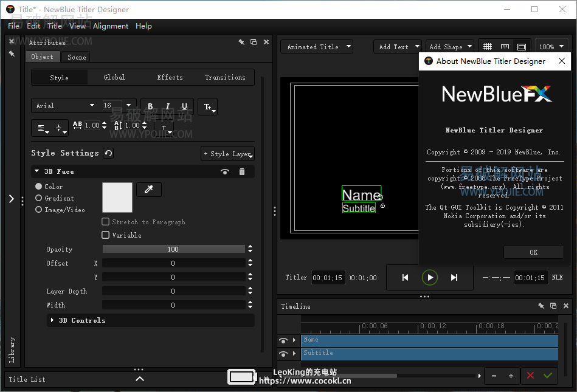The width and height of the screenshot is (577, 392).
Task: Select the Color fill radio button
Action: pos(39,187)
